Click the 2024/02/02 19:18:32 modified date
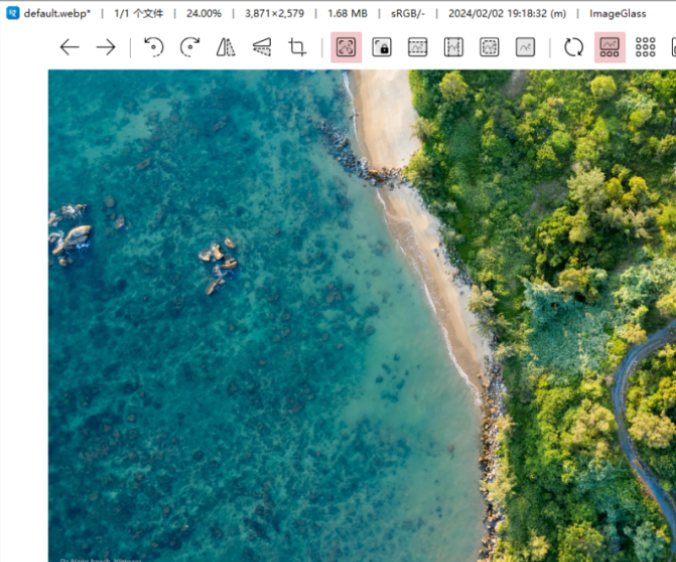 507,13
